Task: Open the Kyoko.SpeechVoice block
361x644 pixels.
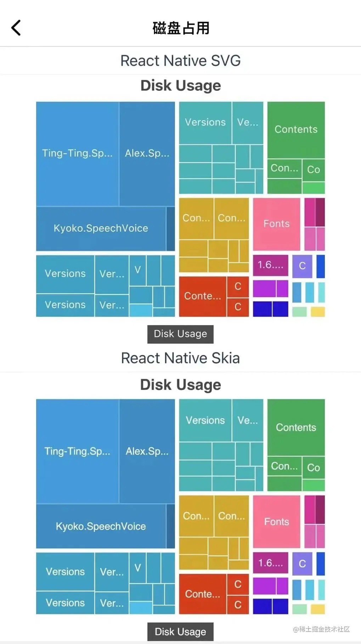Action: [101, 228]
